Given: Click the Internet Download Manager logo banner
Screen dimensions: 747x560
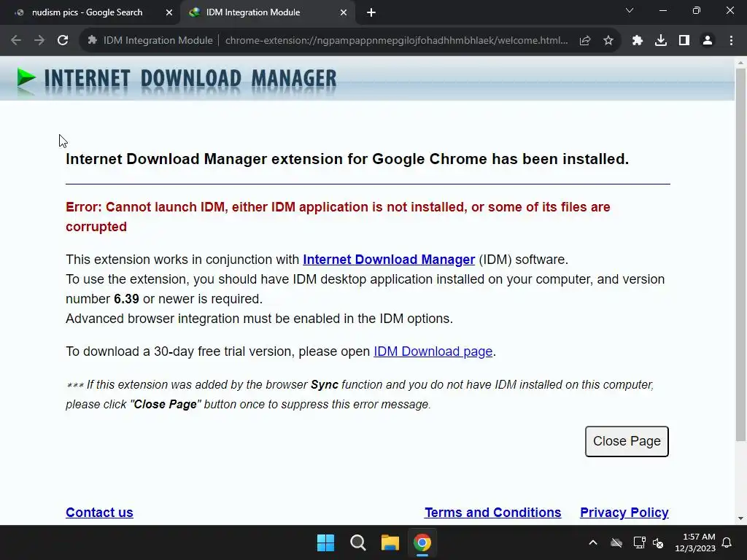Looking at the screenshot, I should 177,79.
